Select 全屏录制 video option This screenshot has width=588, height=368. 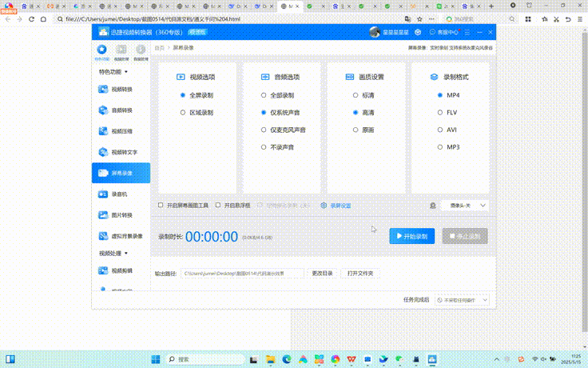tap(197, 95)
